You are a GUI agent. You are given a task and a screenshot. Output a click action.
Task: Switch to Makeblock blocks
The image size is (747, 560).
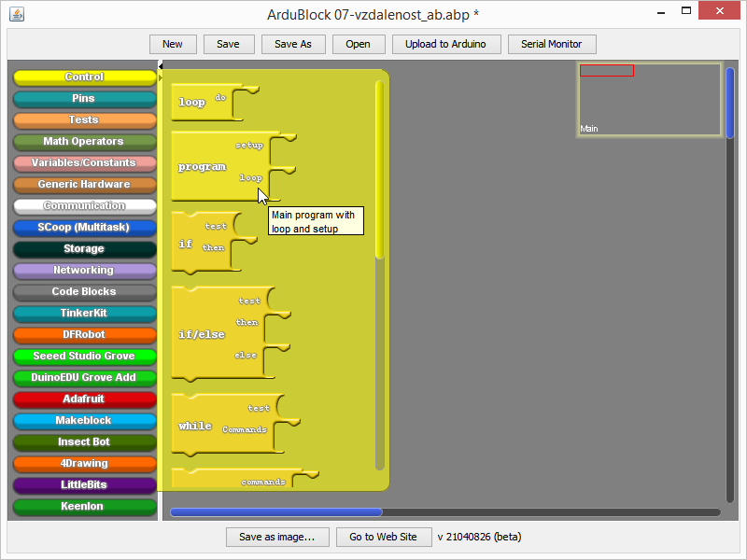[x=84, y=421]
